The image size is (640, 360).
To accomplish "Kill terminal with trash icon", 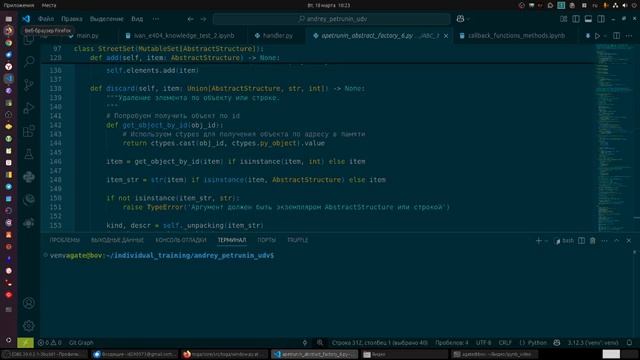I will click(593, 241).
